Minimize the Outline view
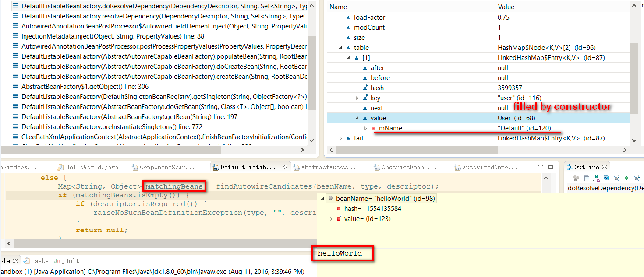 [638, 165]
